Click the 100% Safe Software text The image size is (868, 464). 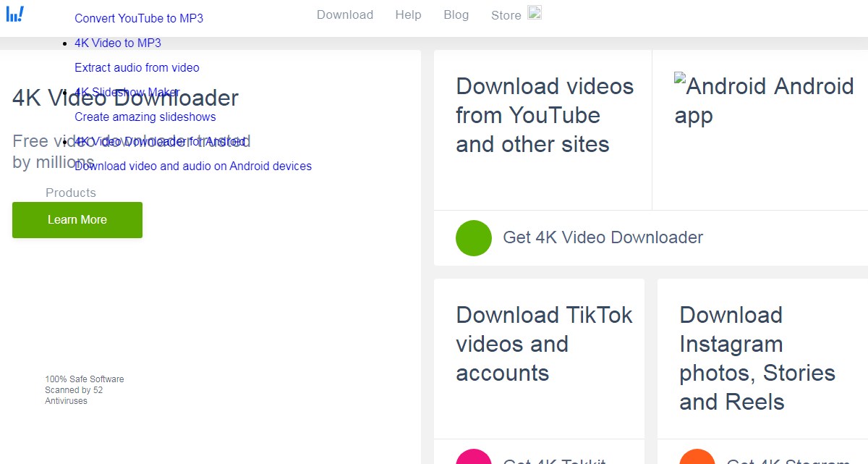[x=85, y=379]
